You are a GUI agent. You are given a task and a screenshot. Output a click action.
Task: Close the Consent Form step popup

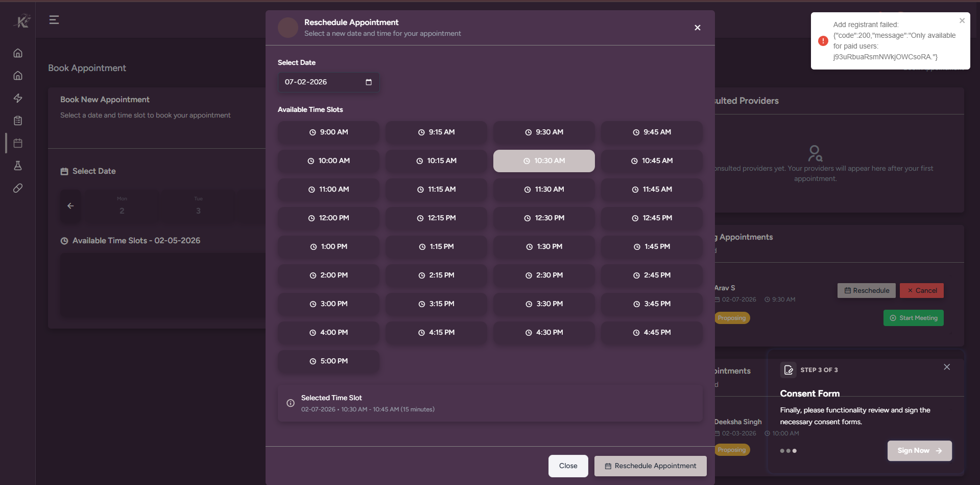coord(946,367)
